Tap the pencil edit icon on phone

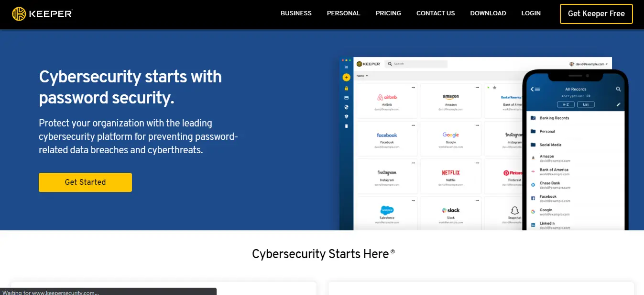(618, 104)
